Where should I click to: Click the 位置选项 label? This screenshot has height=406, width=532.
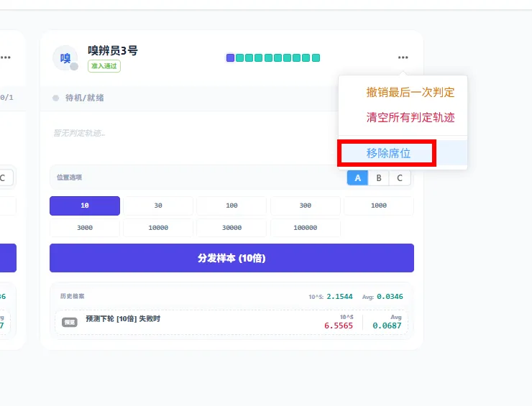(69, 177)
